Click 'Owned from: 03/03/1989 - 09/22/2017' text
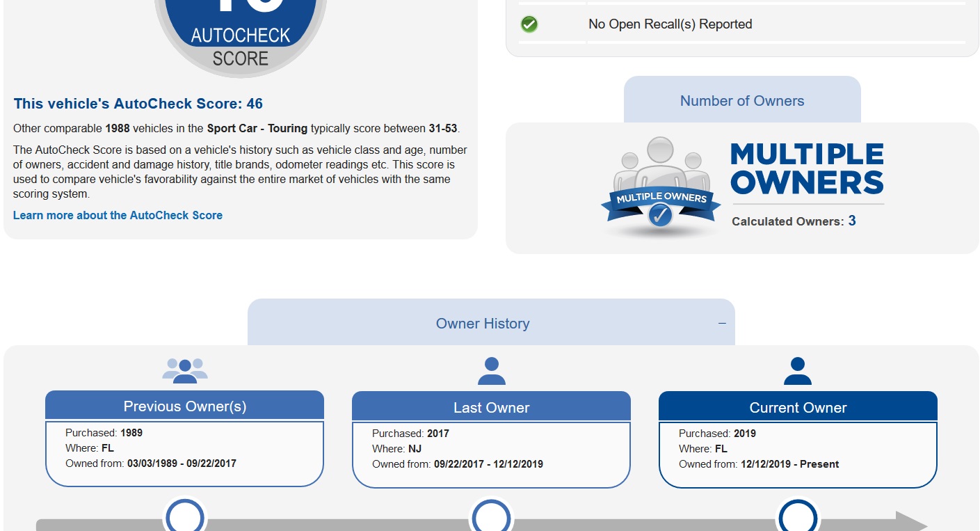This screenshot has height=531, width=980. (151, 463)
